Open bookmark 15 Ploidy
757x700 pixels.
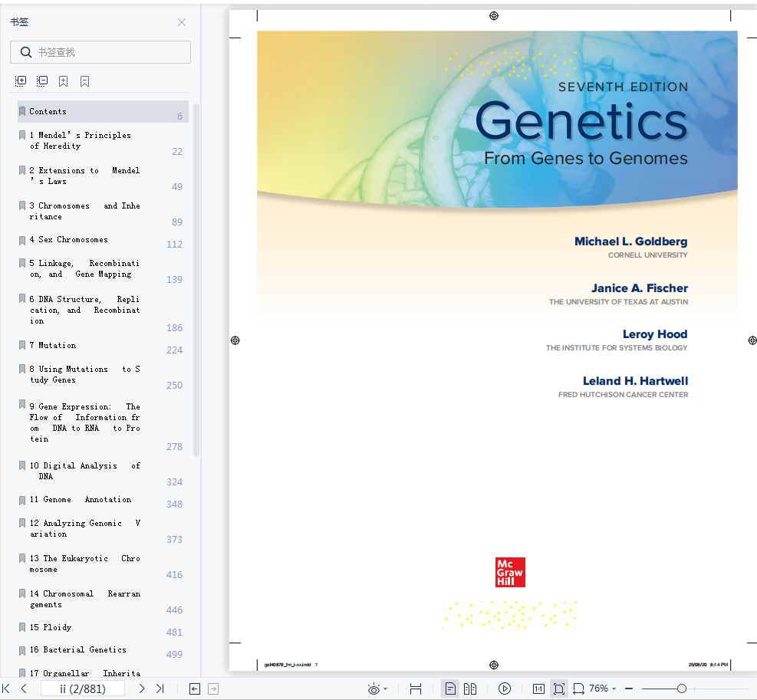103,628
